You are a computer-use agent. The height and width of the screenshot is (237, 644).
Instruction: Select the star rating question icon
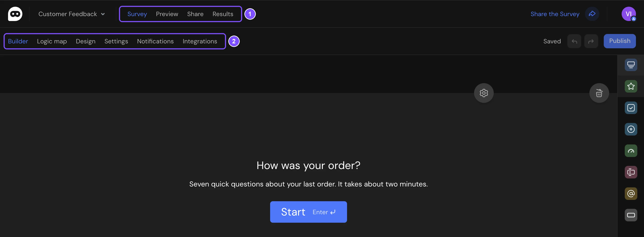[x=631, y=87]
